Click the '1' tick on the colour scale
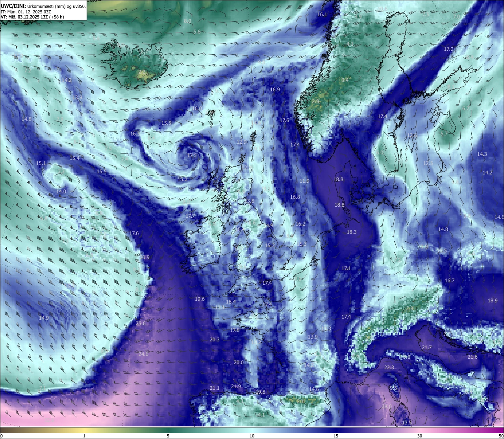 [84, 436]
